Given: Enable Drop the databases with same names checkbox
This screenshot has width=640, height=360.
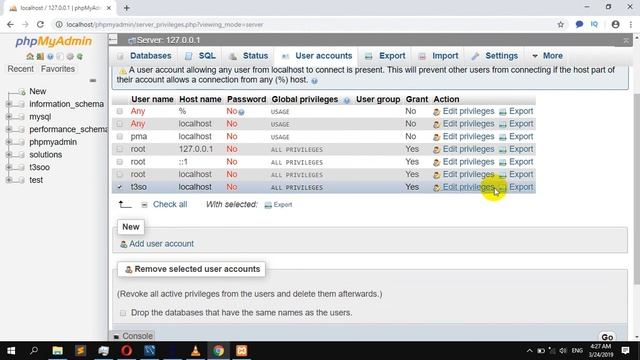Looking at the screenshot, I should [123, 313].
